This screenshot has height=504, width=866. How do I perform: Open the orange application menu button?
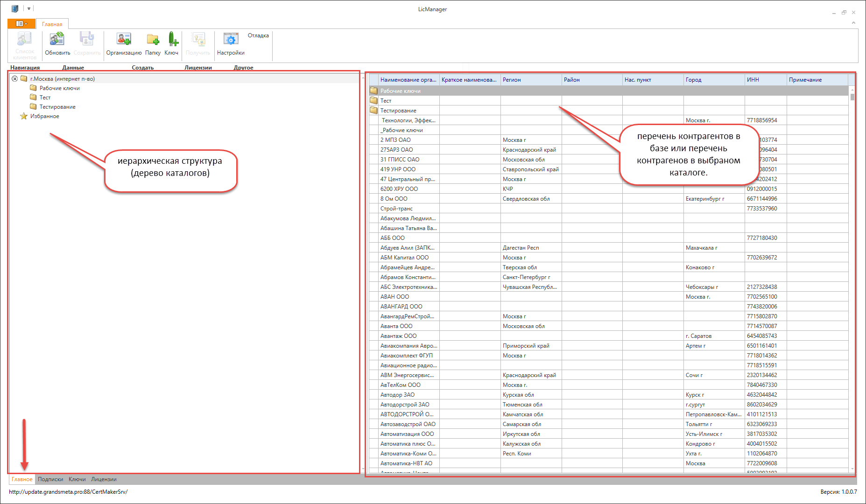coord(21,23)
